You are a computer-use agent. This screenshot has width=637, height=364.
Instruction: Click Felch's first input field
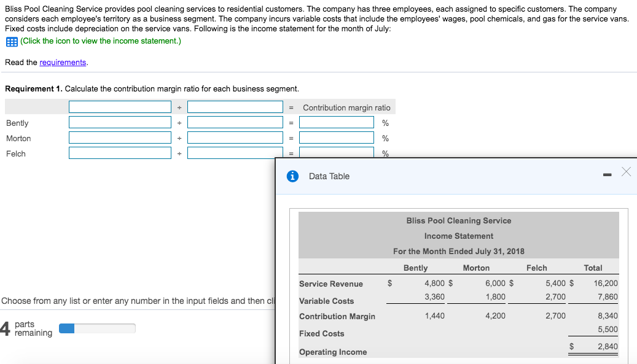point(120,153)
